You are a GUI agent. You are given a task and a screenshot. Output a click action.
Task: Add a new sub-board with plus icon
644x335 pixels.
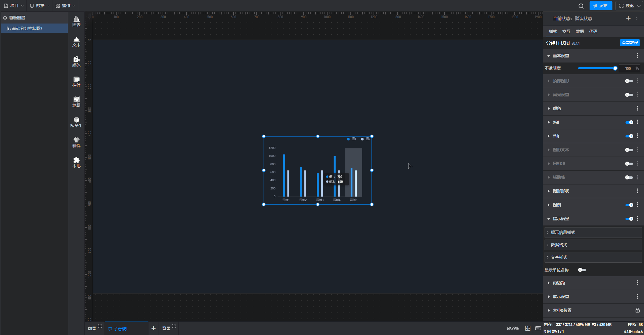coord(154,328)
